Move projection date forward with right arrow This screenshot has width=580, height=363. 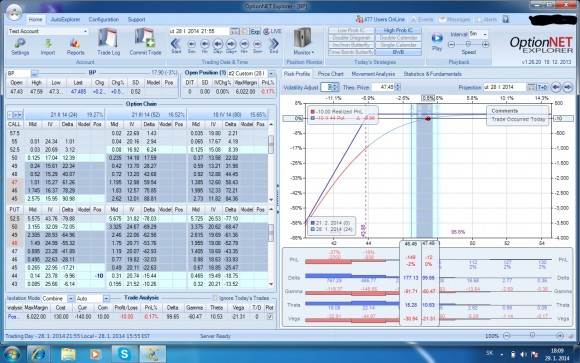point(568,87)
